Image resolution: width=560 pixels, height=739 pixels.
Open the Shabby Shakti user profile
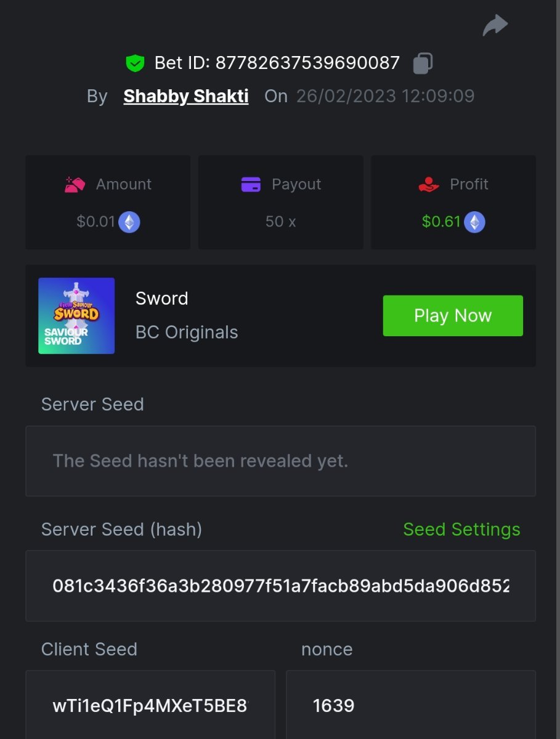point(186,96)
